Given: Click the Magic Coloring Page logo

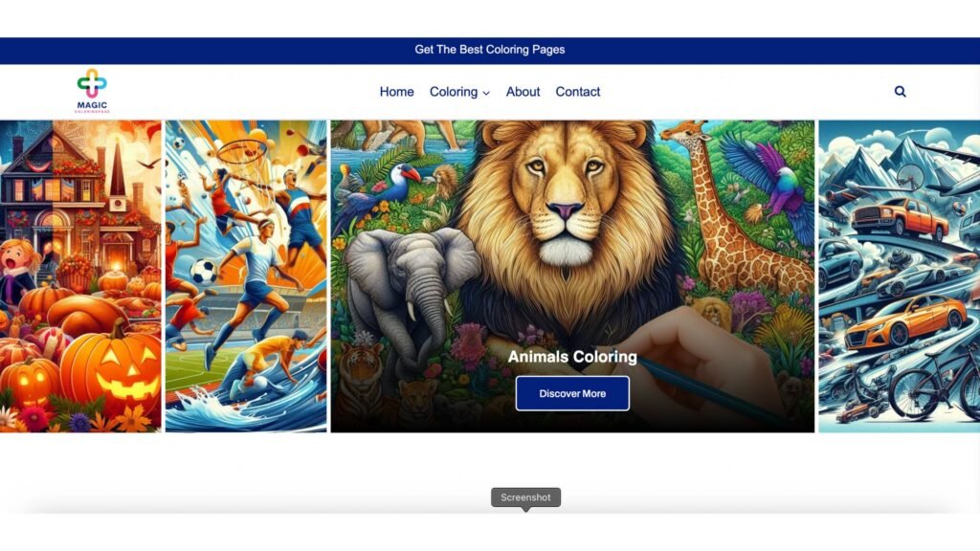Looking at the screenshot, I should pos(93,91).
